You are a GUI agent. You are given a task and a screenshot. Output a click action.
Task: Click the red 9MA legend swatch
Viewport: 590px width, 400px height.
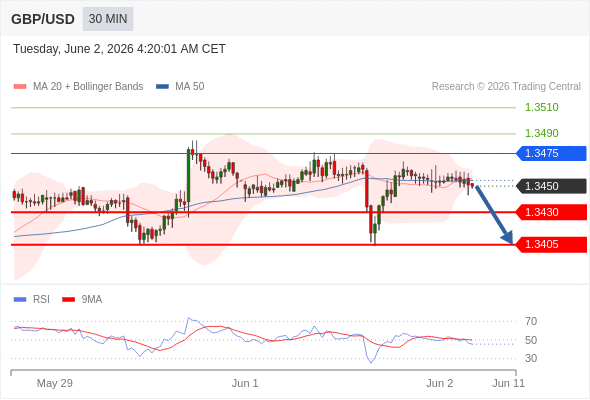(x=68, y=300)
